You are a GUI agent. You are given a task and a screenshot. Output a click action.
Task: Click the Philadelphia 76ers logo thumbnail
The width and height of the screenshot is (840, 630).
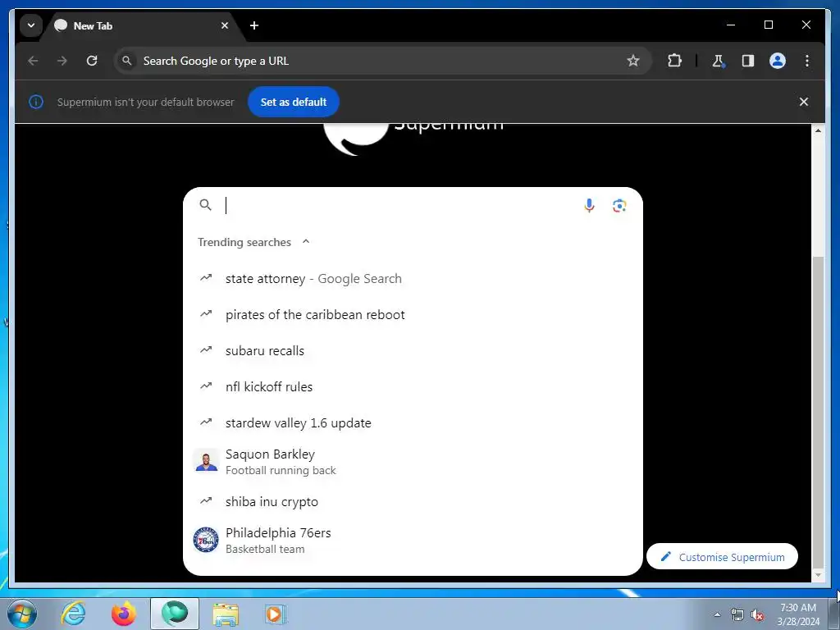[x=206, y=540]
